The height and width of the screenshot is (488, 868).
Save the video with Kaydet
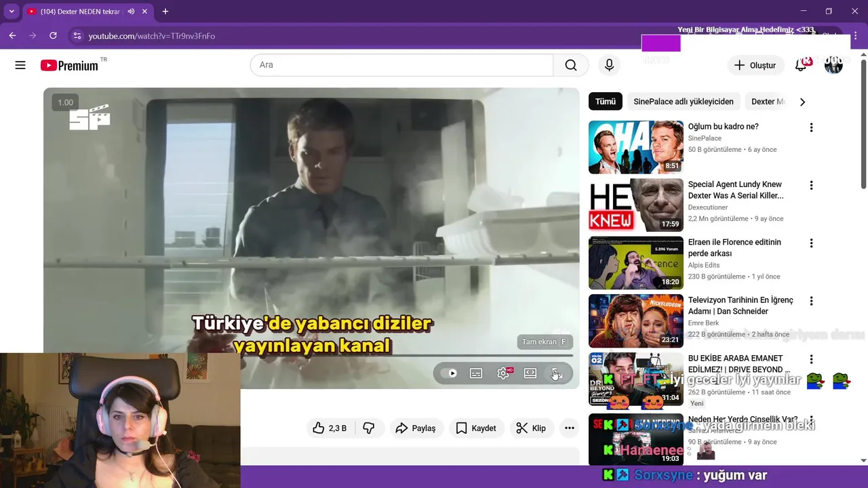(x=476, y=428)
